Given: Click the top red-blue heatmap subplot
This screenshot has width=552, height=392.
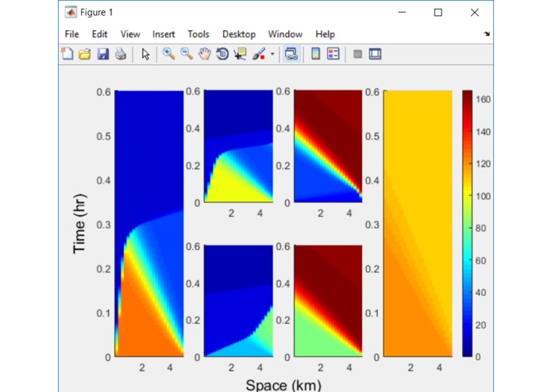Looking at the screenshot, I should tap(328, 146).
